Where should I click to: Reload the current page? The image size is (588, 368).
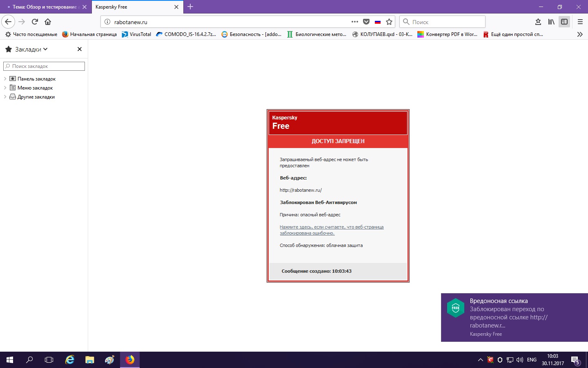(35, 22)
